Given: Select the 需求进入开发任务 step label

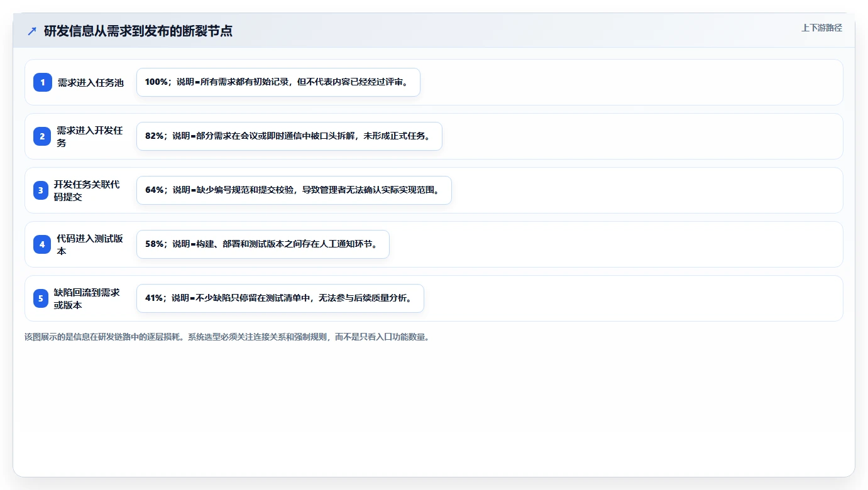Looking at the screenshot, I should click(90, 136).
